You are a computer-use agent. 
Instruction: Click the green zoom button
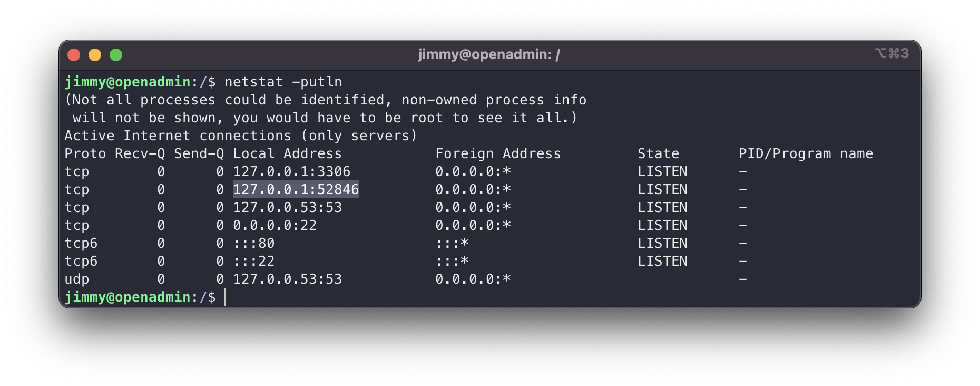(115, 54)
